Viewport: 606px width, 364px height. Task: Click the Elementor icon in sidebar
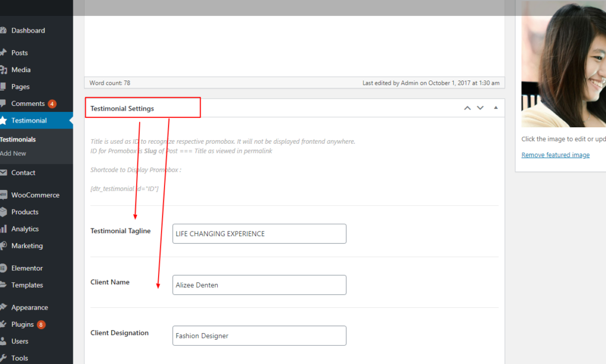point(3,268)
